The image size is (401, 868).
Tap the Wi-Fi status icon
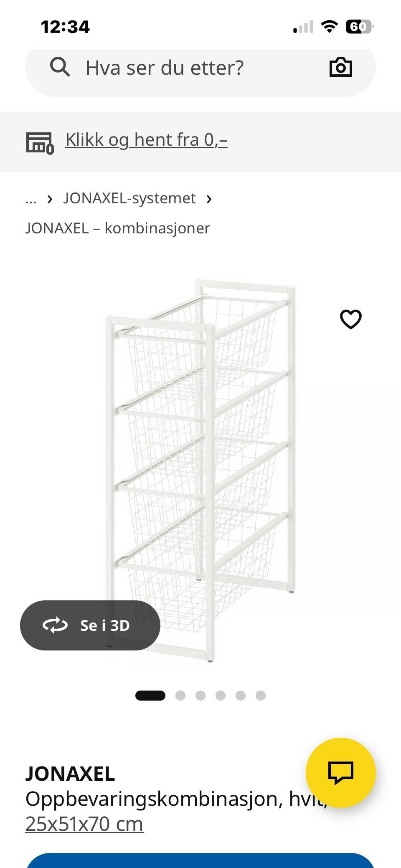pyautogui.click(x=329, y=27)
